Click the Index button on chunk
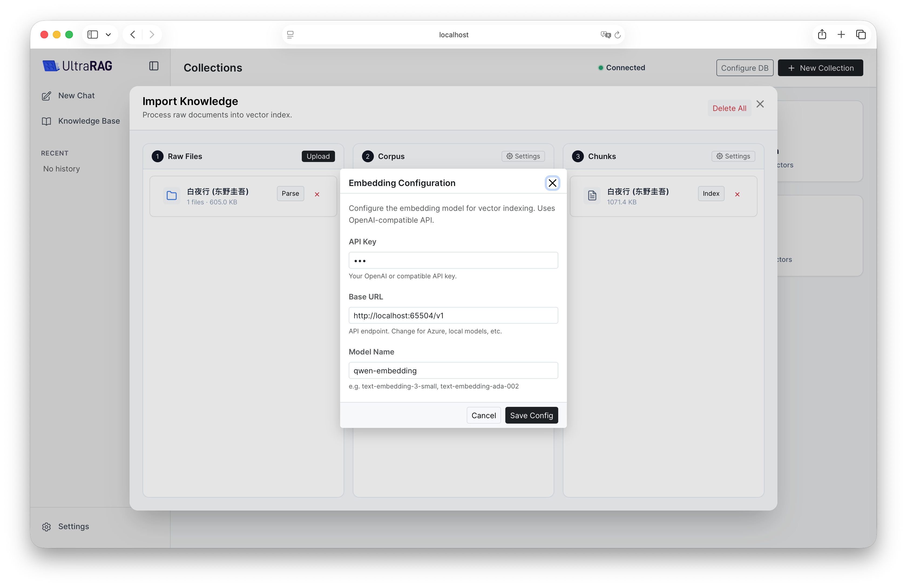This screenshot has width=907, height=588. point(711,194)
